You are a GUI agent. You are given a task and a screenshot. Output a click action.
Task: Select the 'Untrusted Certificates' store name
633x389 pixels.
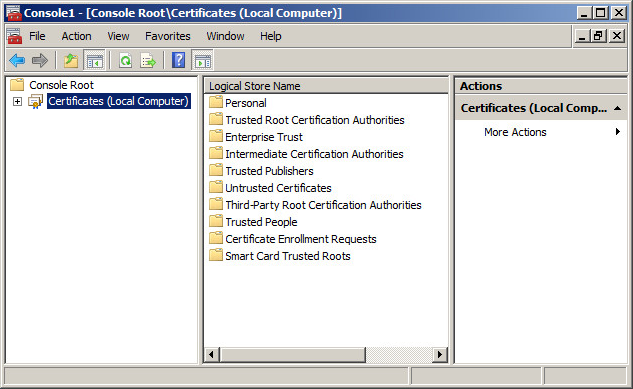point(279,188)
